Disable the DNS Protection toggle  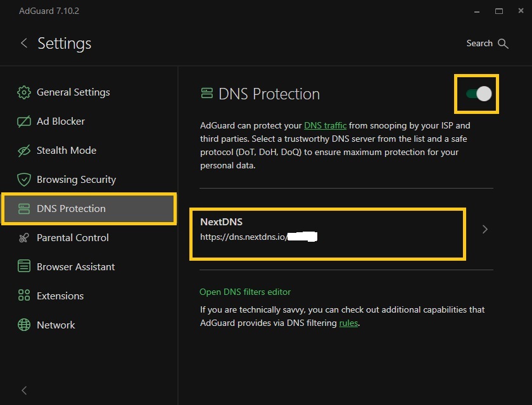pos(479,94)
